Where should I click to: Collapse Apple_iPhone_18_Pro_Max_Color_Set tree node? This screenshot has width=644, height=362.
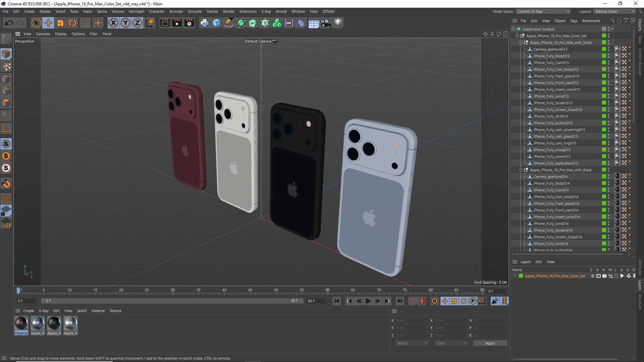coord(517,36)
